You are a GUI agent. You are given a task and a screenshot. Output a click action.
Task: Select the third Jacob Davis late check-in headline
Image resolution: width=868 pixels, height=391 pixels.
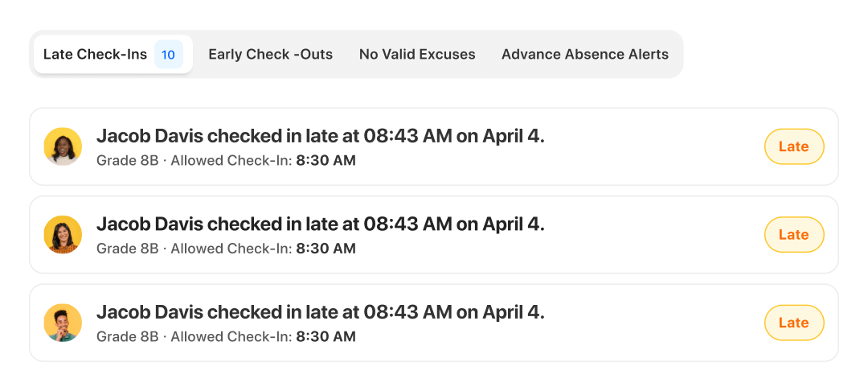coord(320,312)
